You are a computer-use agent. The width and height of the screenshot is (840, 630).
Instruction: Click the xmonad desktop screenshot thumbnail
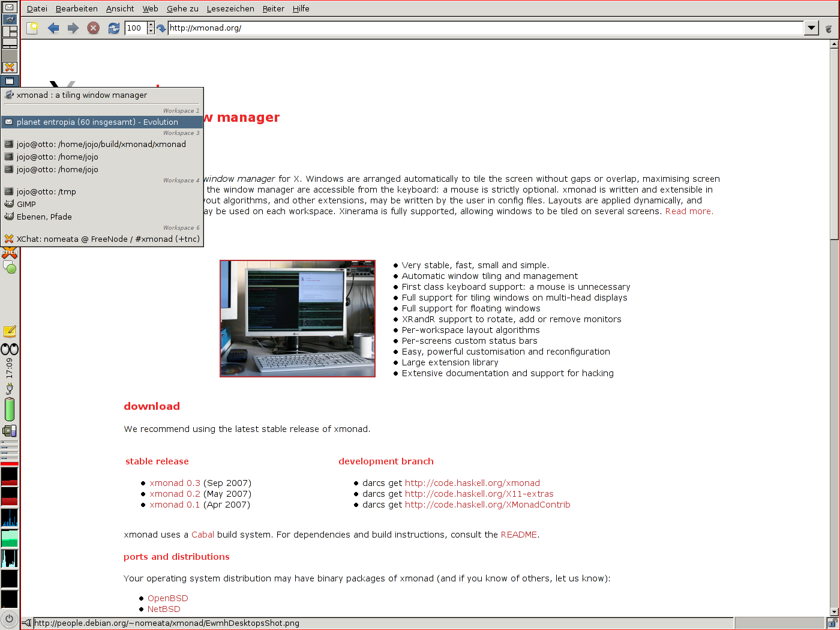298,319
